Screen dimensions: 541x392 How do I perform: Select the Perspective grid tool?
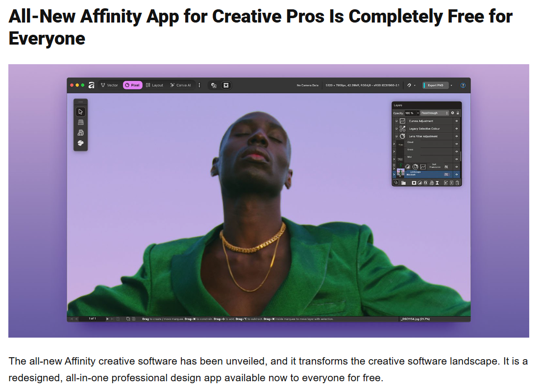[x=81, y=122]
